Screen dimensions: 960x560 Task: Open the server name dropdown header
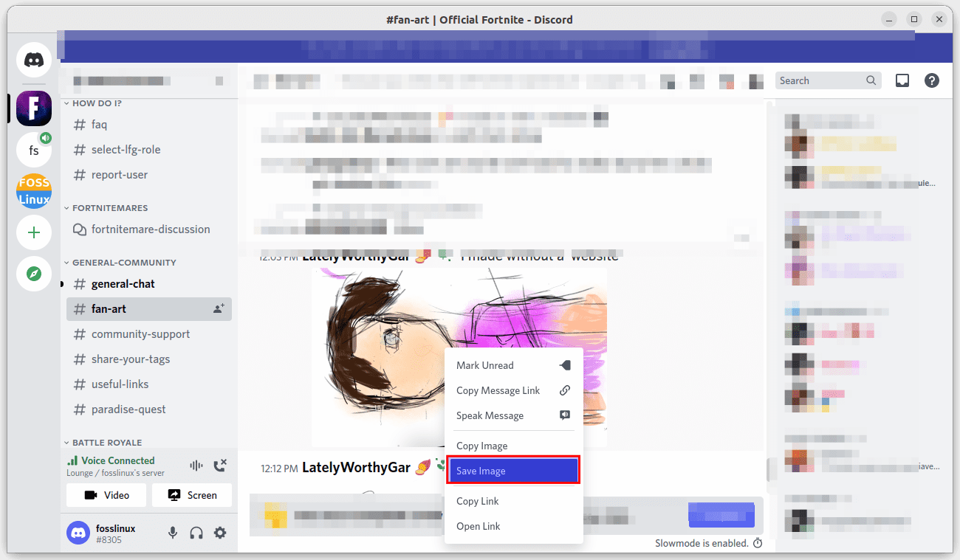coord(149,80)
